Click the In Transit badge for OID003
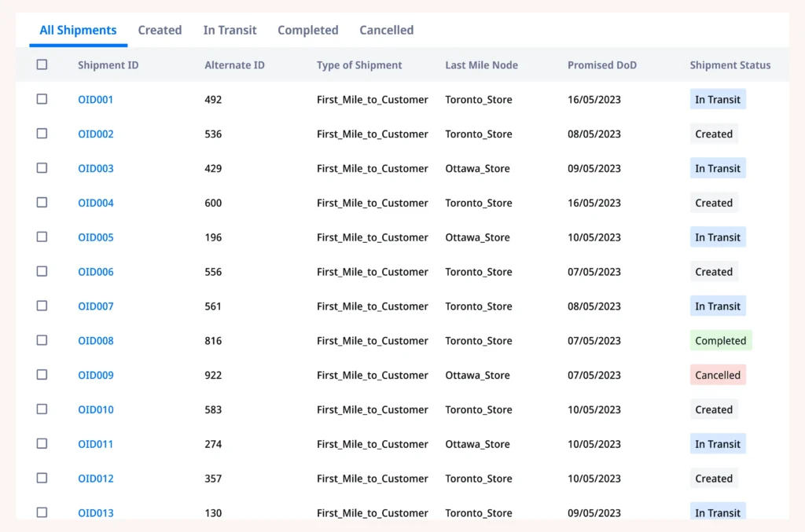 pos(717,167)
